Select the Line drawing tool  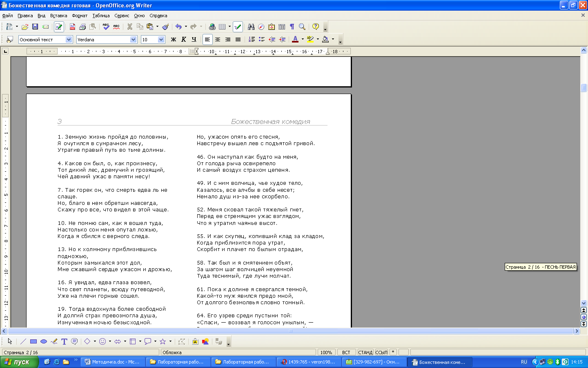tap(23, 341)
